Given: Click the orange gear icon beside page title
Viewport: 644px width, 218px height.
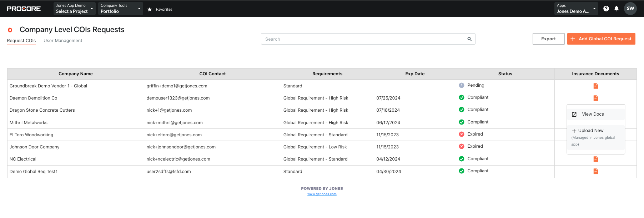Looking at the screenshot, I should pyautogui.click(x=10, y=30).
